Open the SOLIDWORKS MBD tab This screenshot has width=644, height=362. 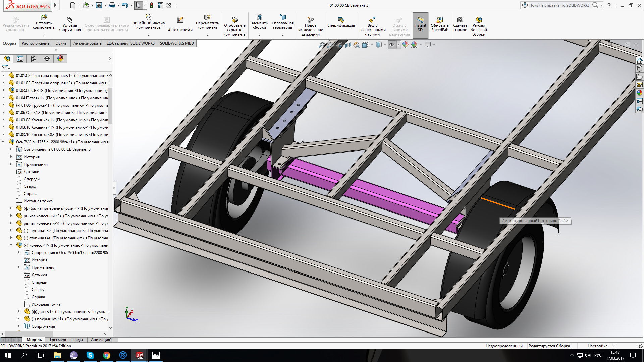177,43
